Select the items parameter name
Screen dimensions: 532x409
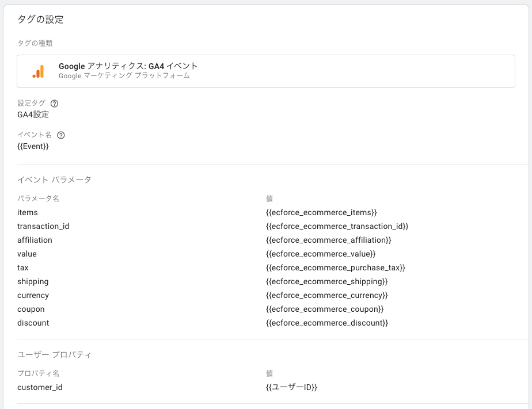coord(28,212)
